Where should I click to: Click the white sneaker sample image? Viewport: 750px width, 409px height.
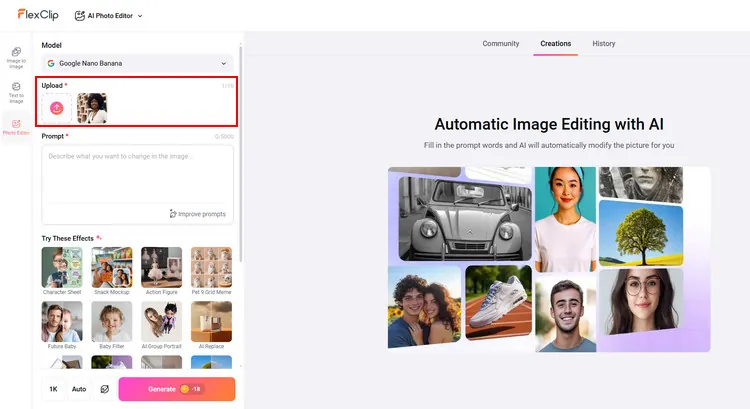tap(498, 302)
